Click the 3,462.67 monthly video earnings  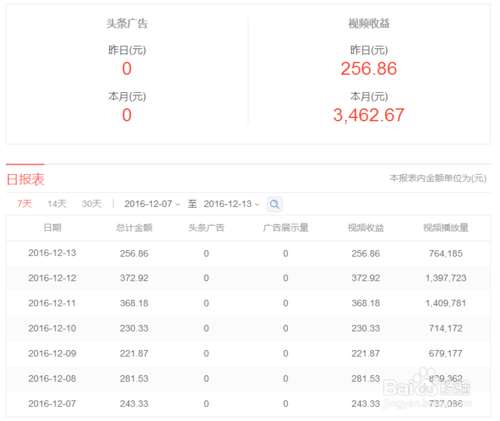click(x=369, y=115)
